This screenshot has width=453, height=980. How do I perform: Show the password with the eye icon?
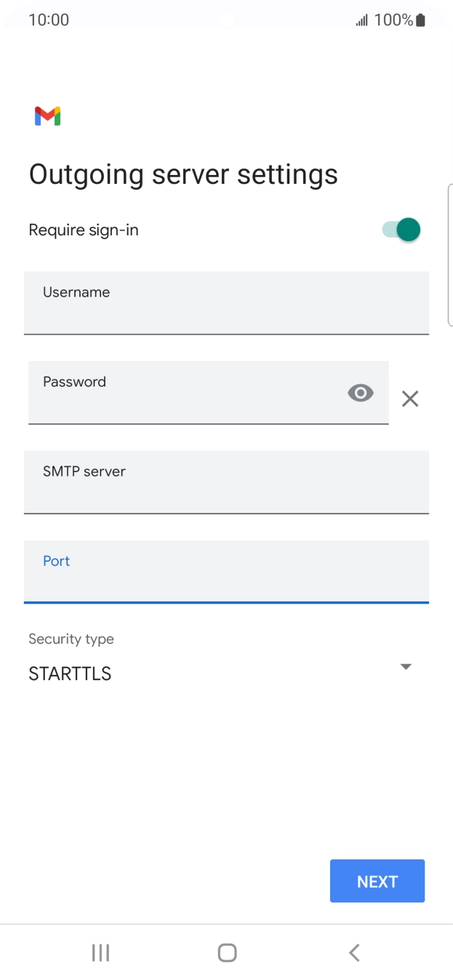click(361, 392)
